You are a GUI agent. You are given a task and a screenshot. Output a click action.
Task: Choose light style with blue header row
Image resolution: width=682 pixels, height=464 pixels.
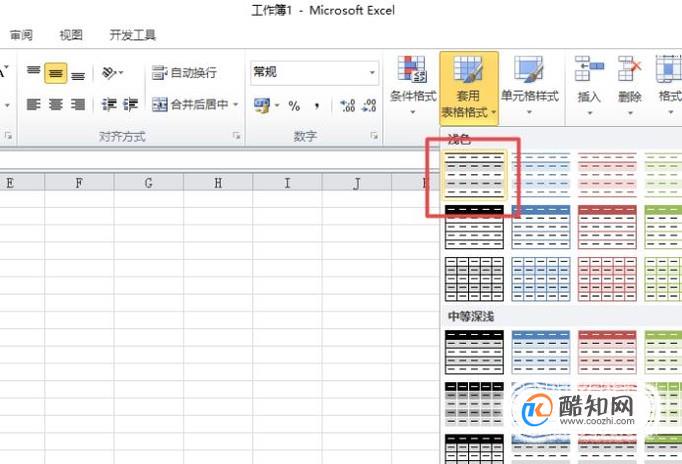(541, 227)
